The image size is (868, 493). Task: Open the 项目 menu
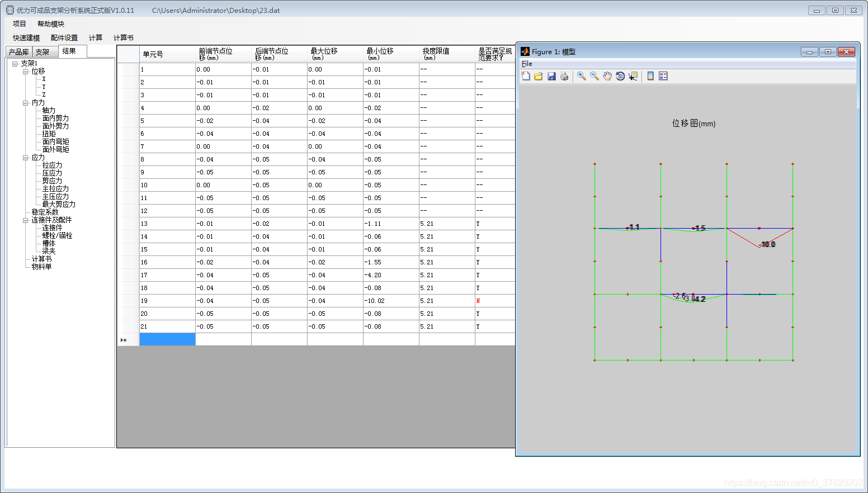(x=20, y=24)
